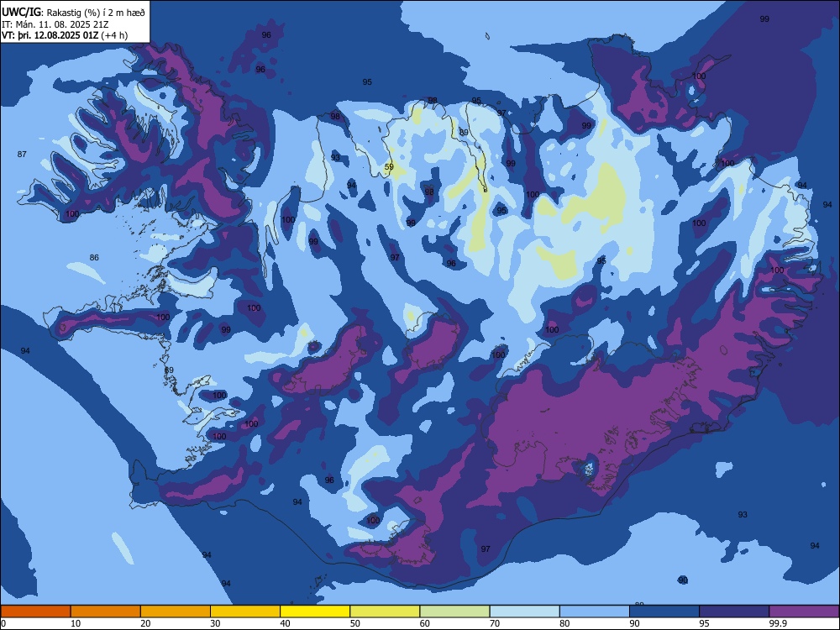Select the 30–40 golden yellow legend swatch
Image resolution: width=840 pixels, height=630 pixels.
[245, 612]
